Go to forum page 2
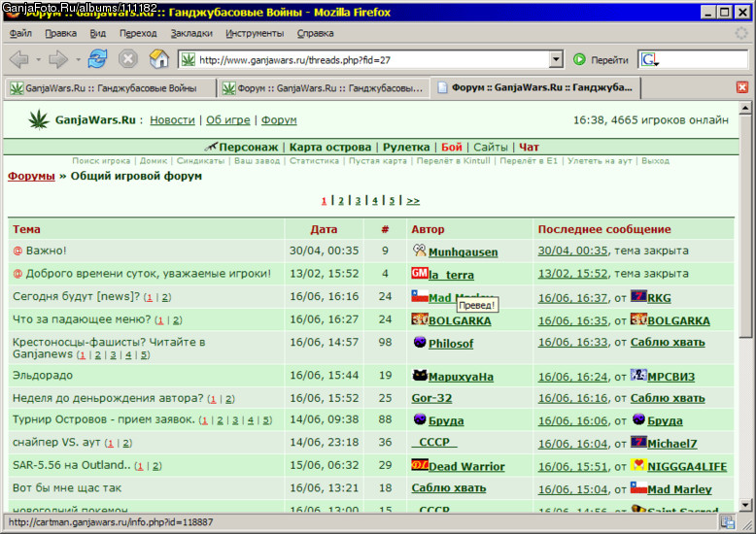This screenshot has width=756, height=534. pyautogui.click(x=341, y=201)
